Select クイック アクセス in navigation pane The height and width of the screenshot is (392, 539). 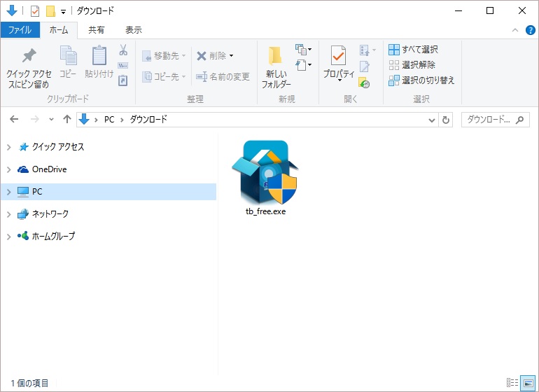click(x=57, y=147)
